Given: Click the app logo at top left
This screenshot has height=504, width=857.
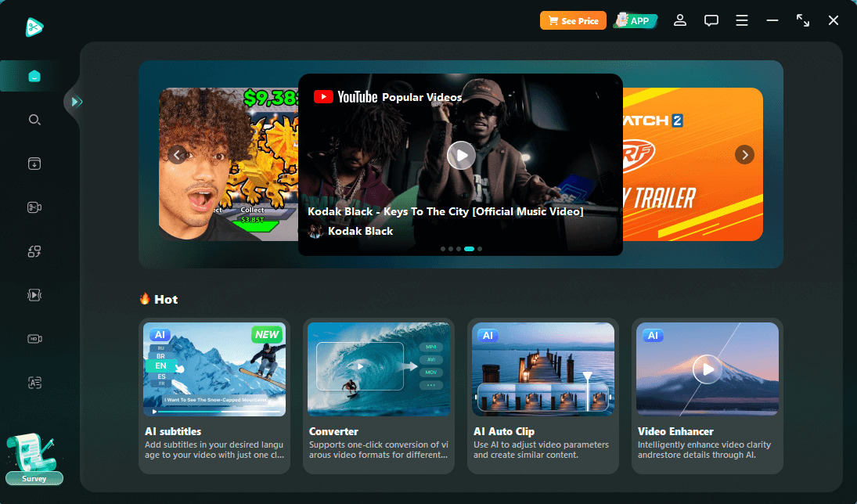Looking at the screenshot, I should pos(34,27).
